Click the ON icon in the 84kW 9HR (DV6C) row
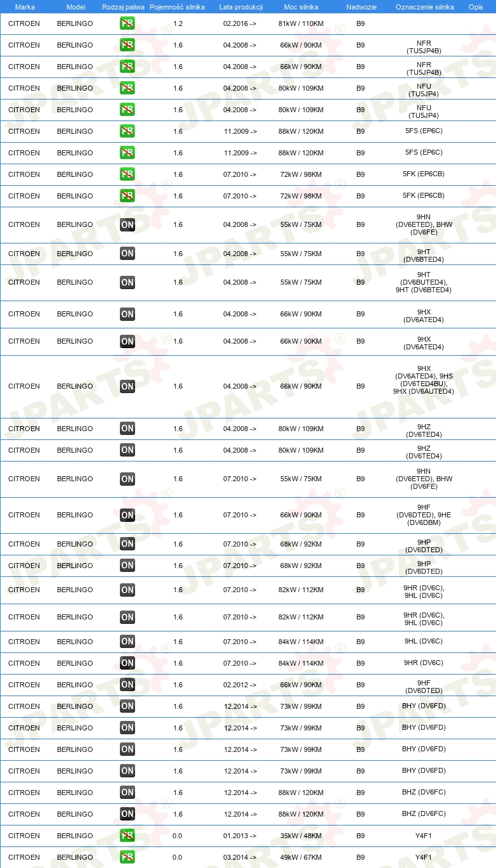This screenshot has height=868, width=496. [127, 663]
